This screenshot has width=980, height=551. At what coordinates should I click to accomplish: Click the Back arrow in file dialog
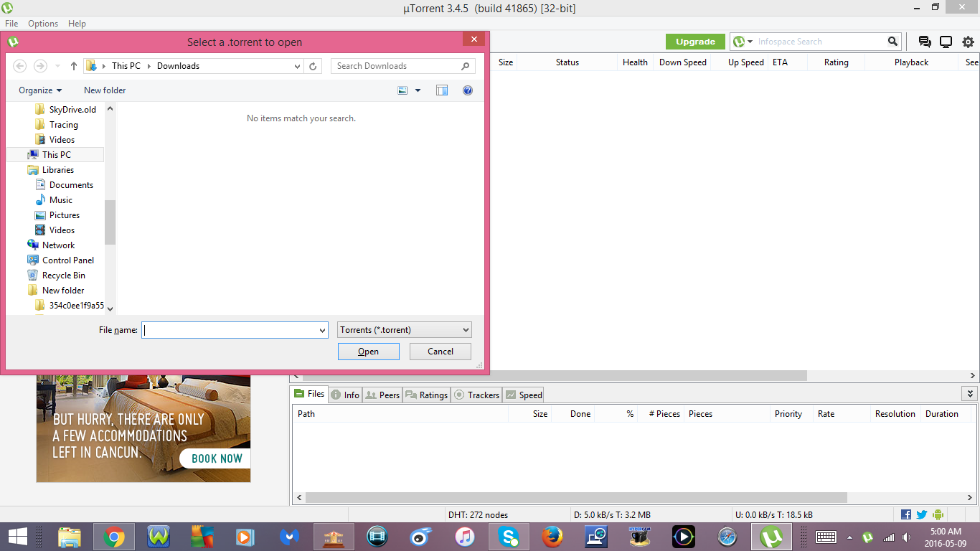pyautogui.click(x=20, y=66)
